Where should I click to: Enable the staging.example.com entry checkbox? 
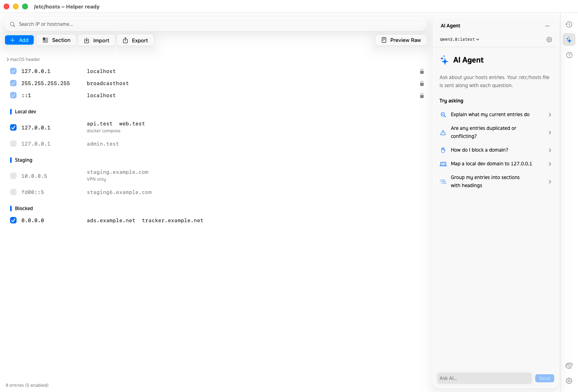tap(13, 176)
